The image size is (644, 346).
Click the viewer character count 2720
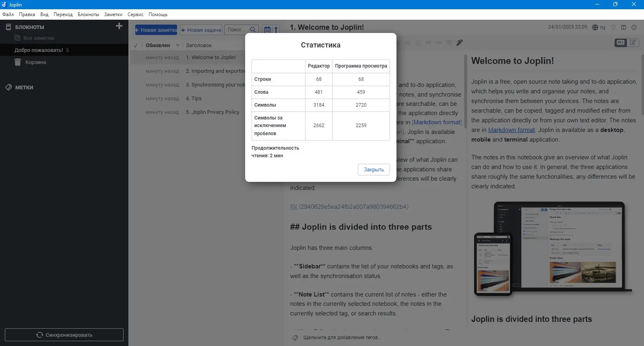pyautogui.click(x=361, y=105)
